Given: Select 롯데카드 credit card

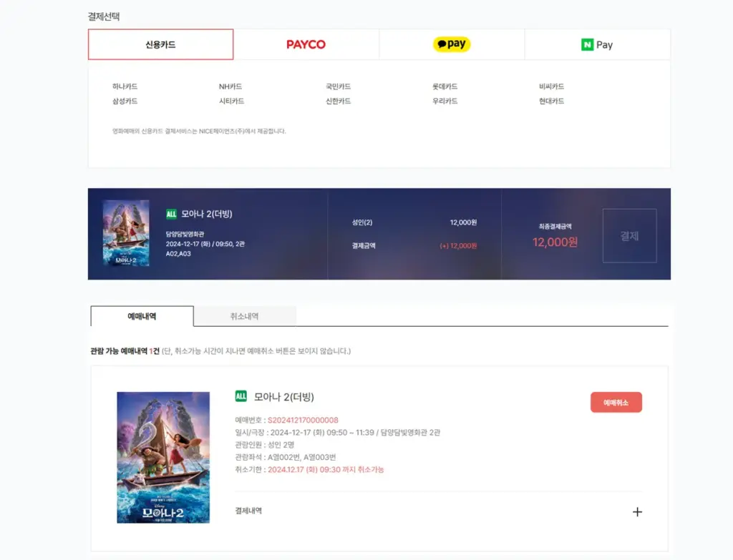Looking at the screenshot, I should [445, 87].
